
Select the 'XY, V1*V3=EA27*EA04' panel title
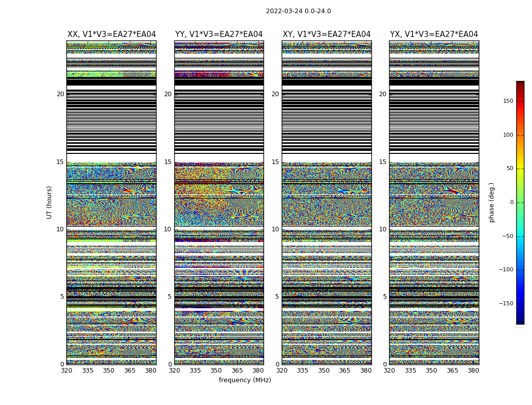[x=326, y=34]
